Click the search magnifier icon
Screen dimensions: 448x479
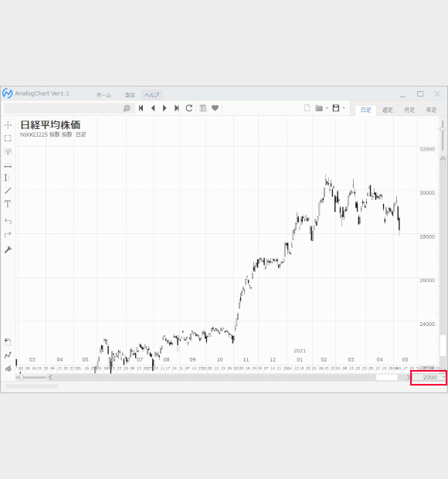pyautogui.click(x=127, y=108)
